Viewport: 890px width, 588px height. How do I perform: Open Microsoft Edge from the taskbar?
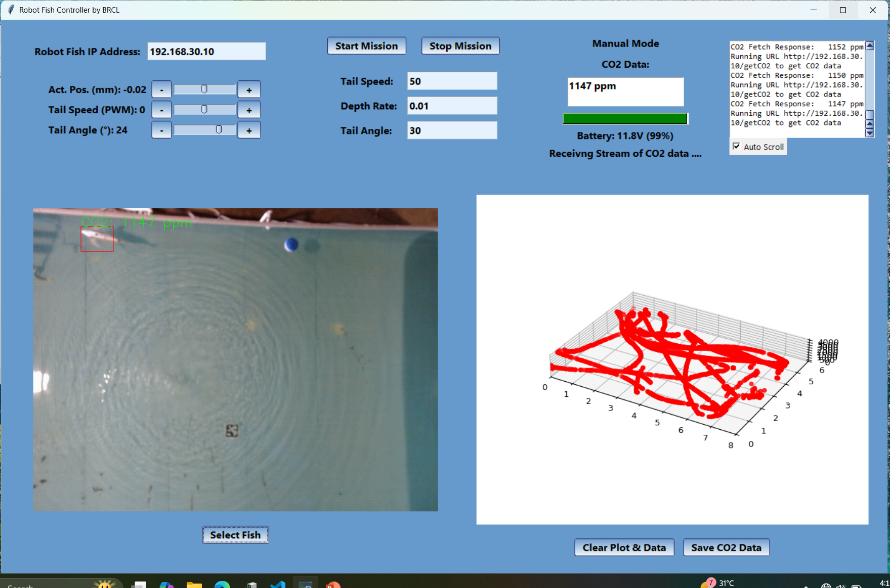(222, 584)
